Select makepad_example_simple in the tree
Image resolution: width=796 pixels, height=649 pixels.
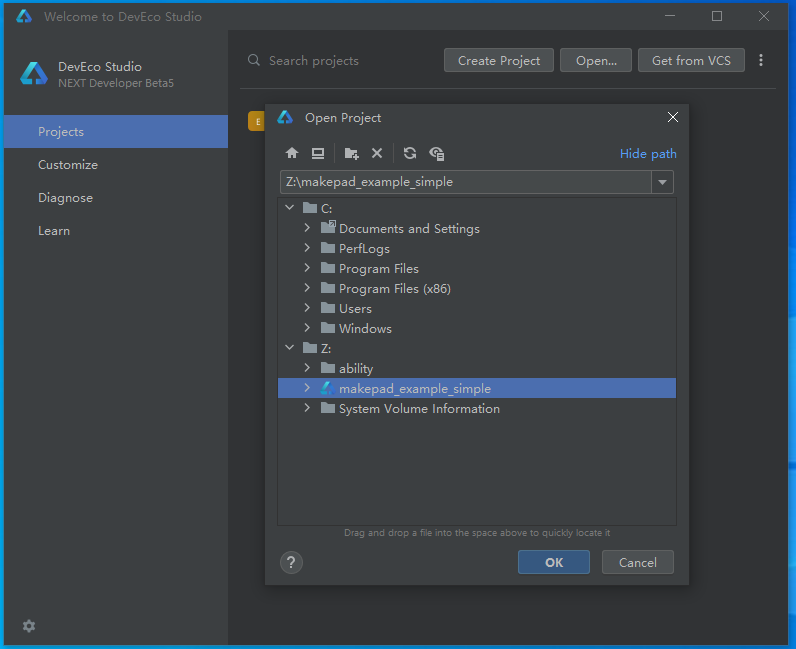477,388
